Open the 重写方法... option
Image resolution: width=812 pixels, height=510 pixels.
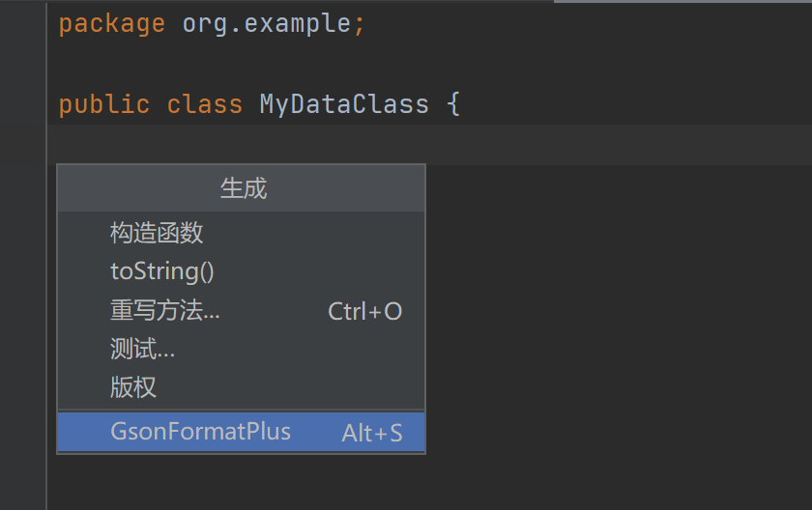165,311
